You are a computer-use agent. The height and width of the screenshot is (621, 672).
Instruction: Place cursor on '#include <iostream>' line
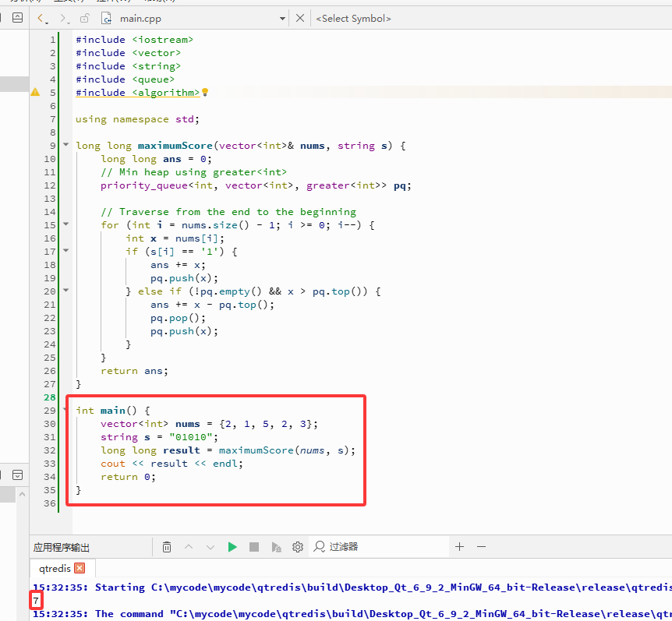point(134,40)
